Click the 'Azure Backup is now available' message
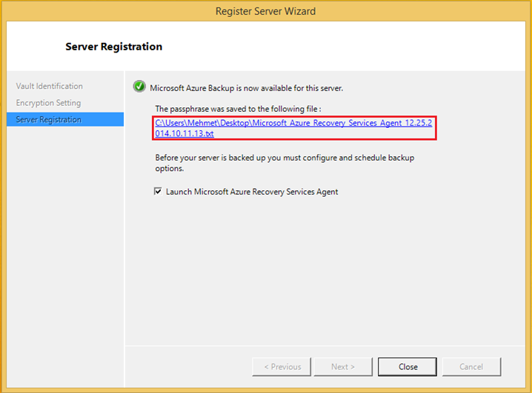The image size is (532, 393). (x=246, y=88)
